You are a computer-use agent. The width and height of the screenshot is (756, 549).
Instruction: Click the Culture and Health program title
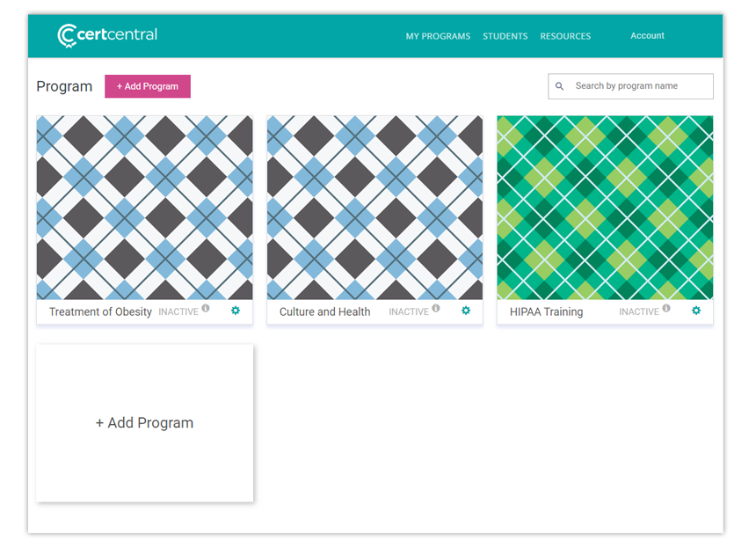pyautogui.click(x=324, y=311)
